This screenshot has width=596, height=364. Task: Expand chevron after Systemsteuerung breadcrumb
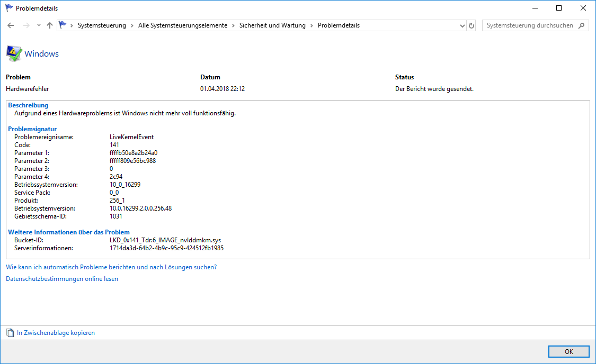click(x=132, y=25)
